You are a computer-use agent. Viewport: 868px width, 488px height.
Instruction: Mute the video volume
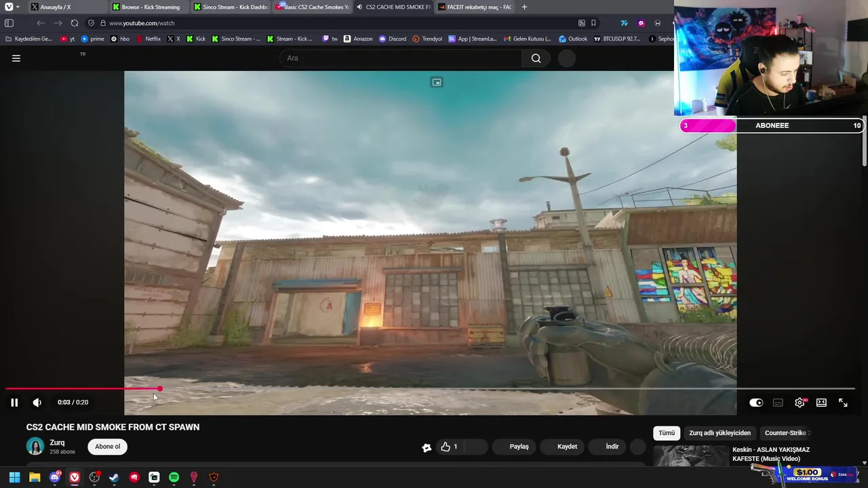point(37,403)
